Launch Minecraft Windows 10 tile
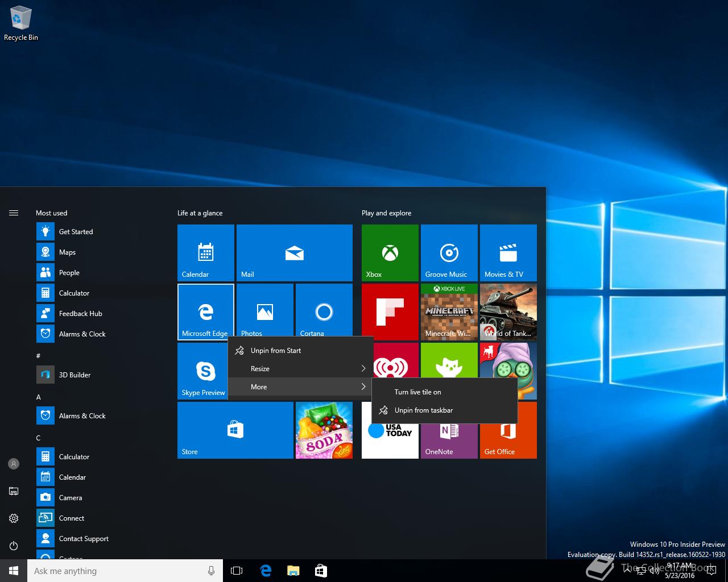The height and width of the screenshot is (582, 728). click(449, 312)
